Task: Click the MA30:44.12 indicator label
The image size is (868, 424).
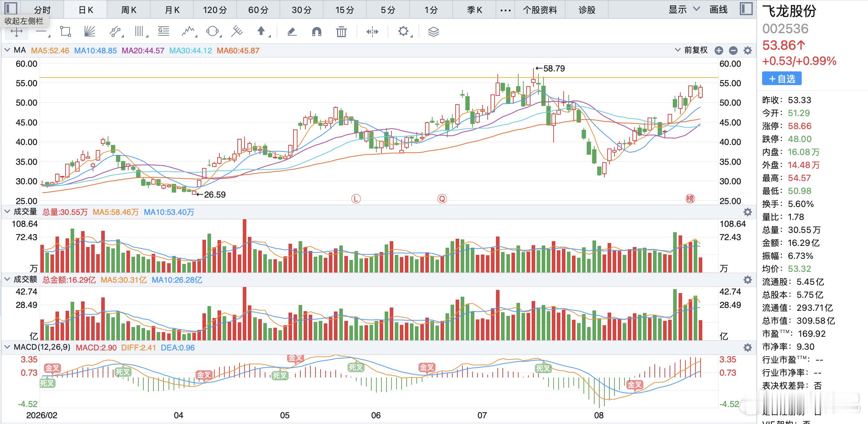Action: (x=191, y=51)
